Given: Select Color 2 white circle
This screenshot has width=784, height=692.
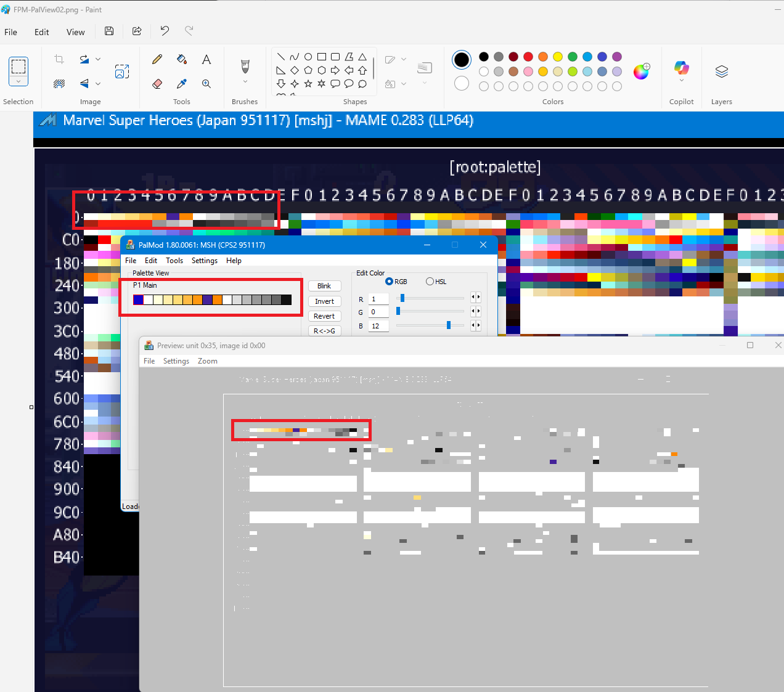Looking at the screenshot, I should pyautogui.click(x=462, y=83).
